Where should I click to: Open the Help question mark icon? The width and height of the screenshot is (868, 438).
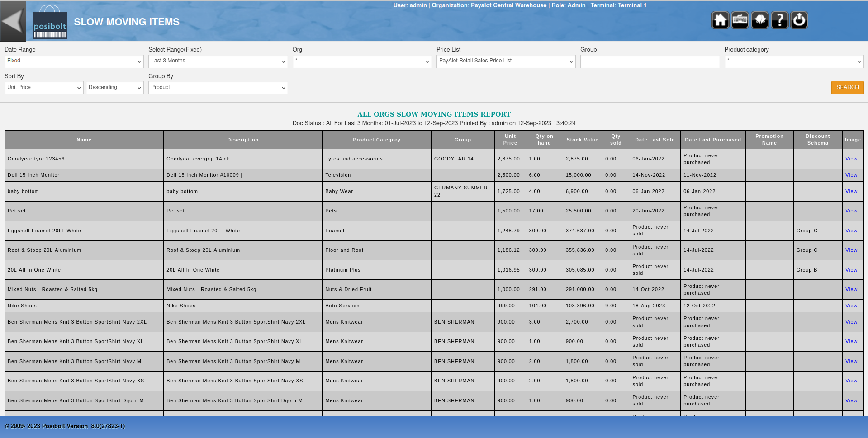pos(780,20)
